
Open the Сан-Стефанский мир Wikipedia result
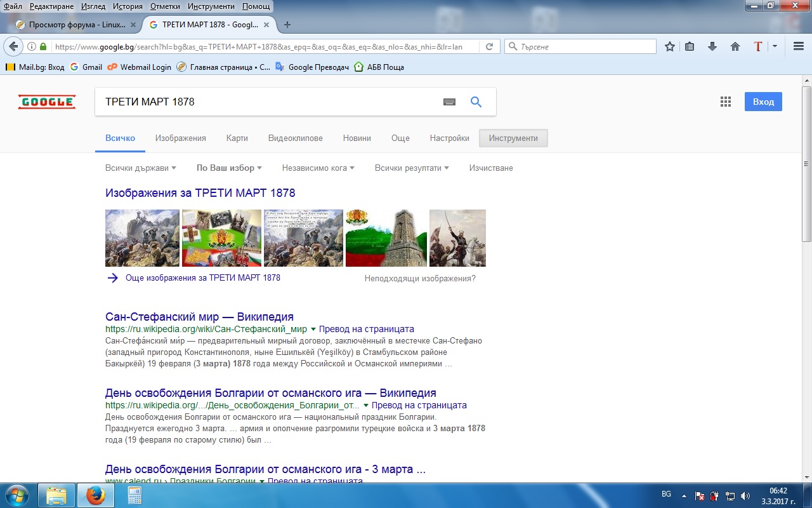point(199,317)
